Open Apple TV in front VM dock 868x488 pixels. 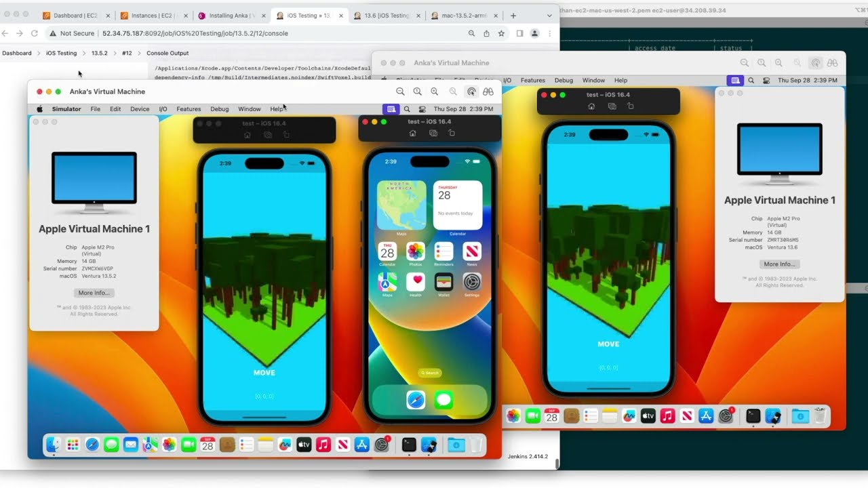point(304,445)
